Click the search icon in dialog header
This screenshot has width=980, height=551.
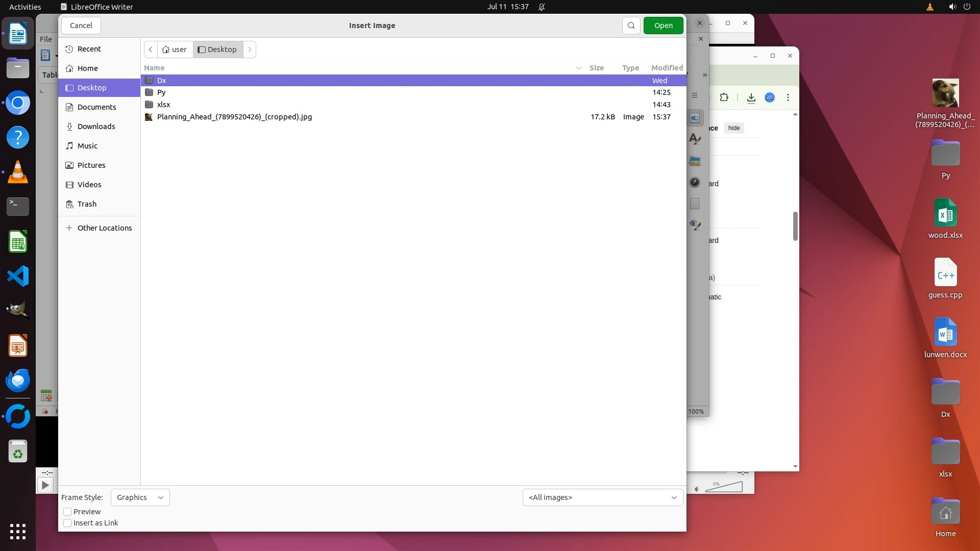tap(631, 26)
